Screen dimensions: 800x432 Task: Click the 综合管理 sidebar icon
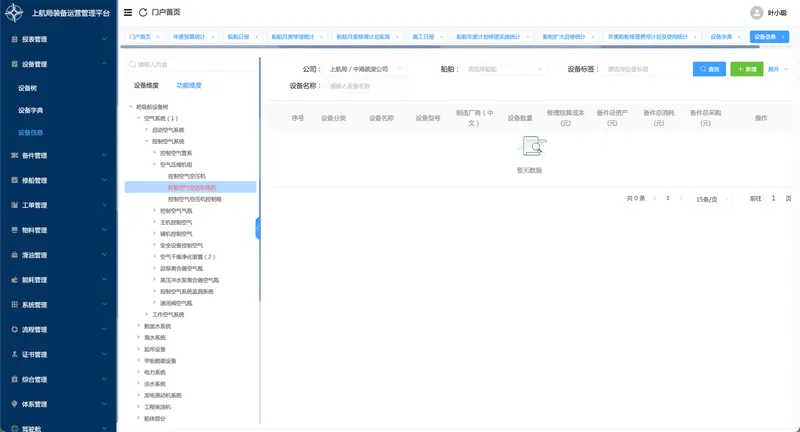coord(15,379)
